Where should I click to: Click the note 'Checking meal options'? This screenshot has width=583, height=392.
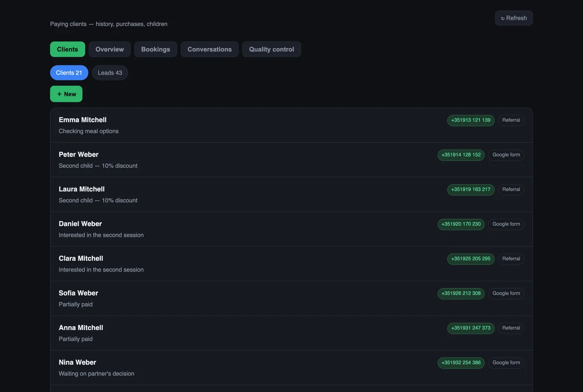click(89, 131)
